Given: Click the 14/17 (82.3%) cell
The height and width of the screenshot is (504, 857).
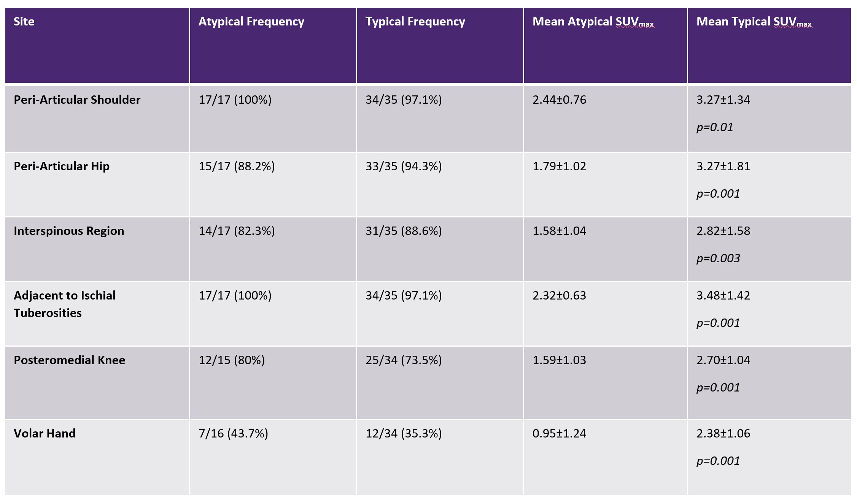Looking at the screenshot, I should (236, 231).
